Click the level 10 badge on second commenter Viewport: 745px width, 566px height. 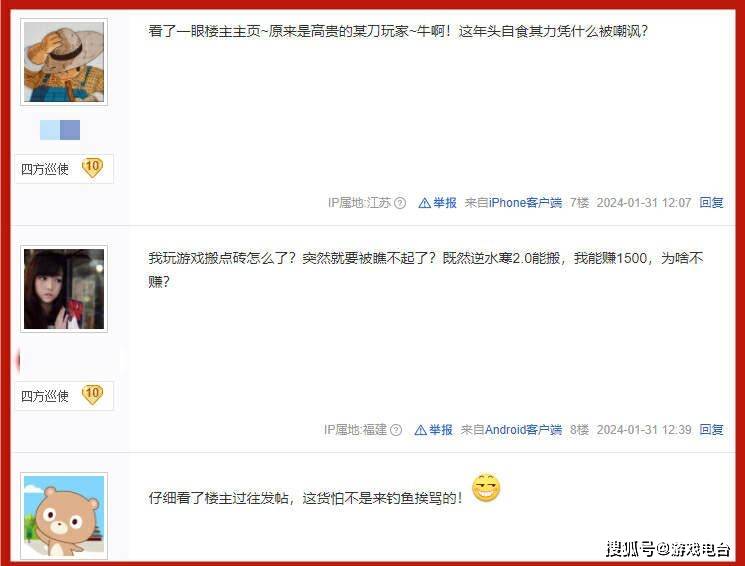[x=92, y=395]
